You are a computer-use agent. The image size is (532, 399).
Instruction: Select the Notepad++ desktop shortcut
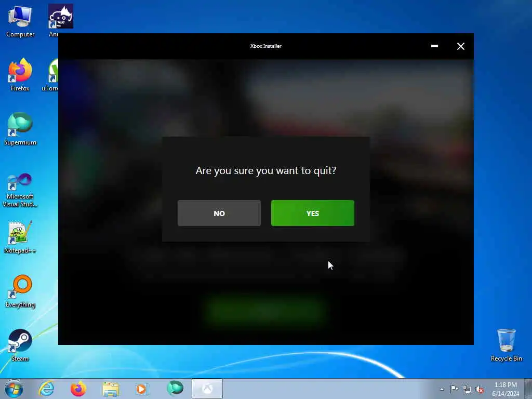point(20,237)
